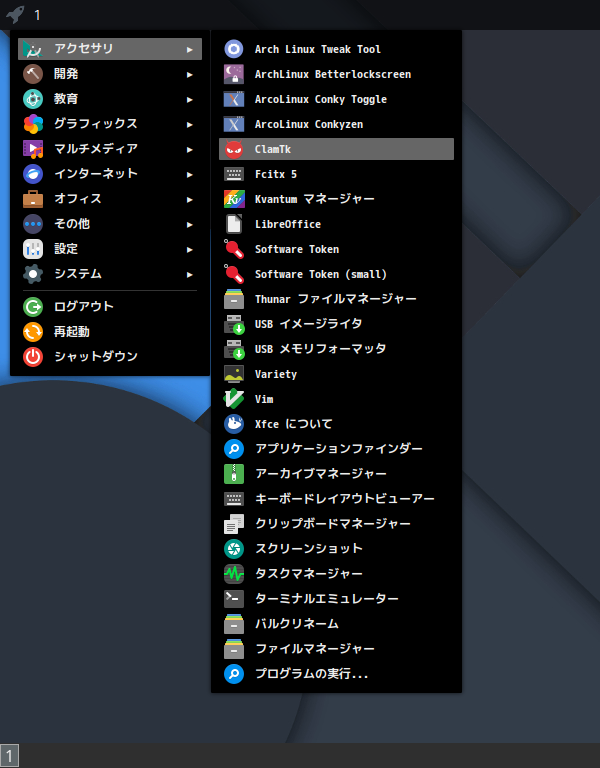
Task: Click the キーボードレイアウトビューアー keyboard icon
Action: click(x=234, y=499)
